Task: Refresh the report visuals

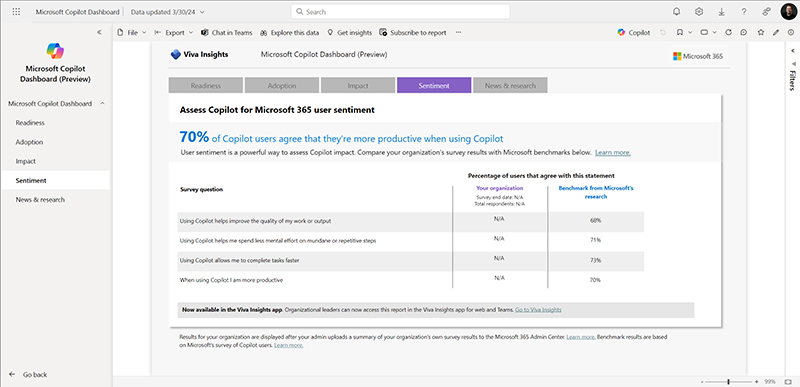Action: tap(729, 32)
